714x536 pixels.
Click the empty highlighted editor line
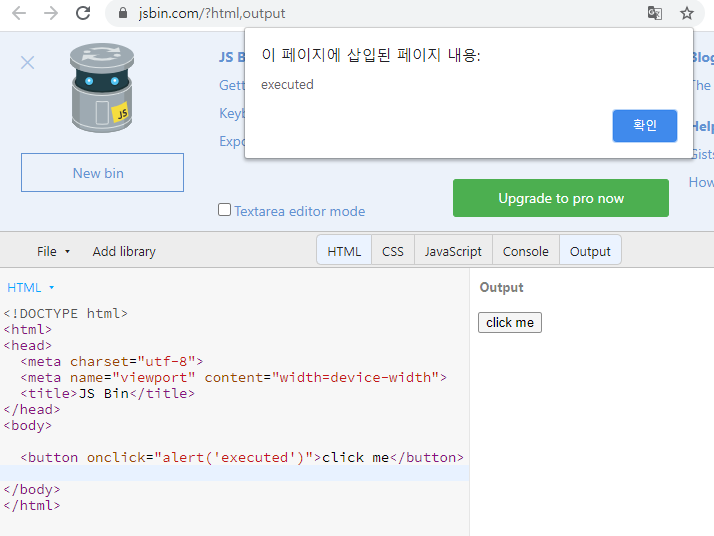point(235,473)
